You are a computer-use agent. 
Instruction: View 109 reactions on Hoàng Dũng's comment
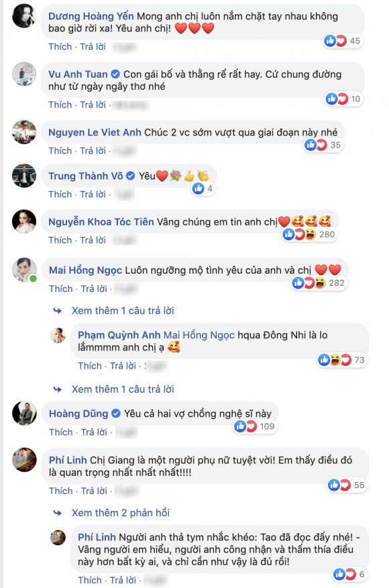pyautogui.click(x=256, y=426)
